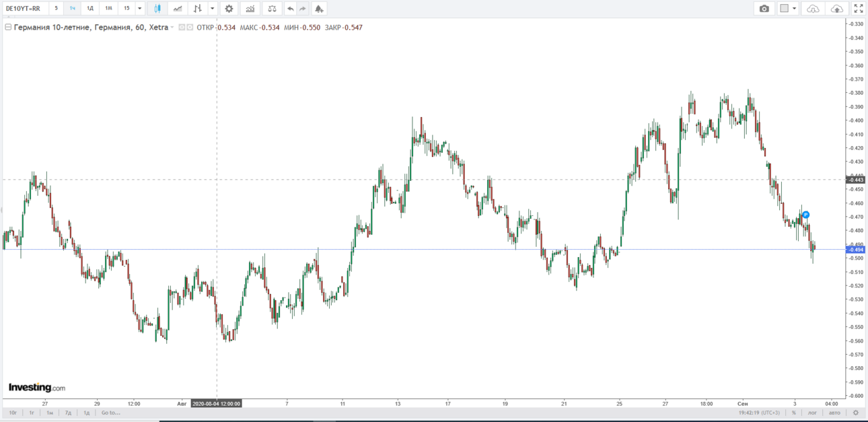Click the single chart layout square
The height and width of the screenshot is (422, 868).
(x=784, y=9)
